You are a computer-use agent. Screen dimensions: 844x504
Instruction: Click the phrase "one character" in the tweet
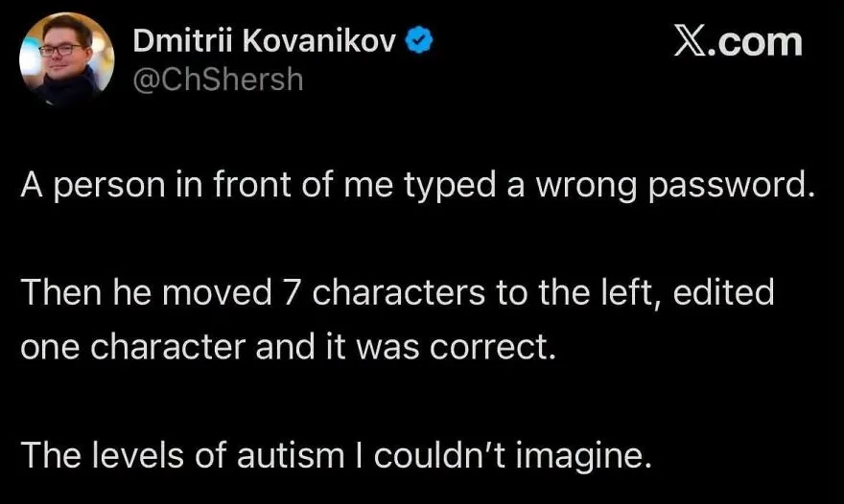(133, 348)
